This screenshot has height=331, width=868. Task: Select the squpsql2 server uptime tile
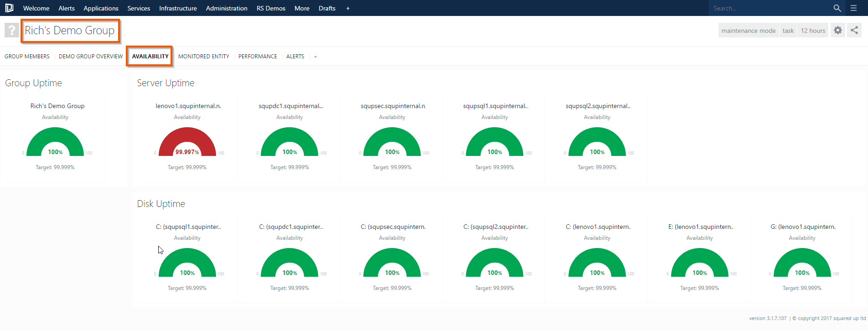[x=597, y=137]
